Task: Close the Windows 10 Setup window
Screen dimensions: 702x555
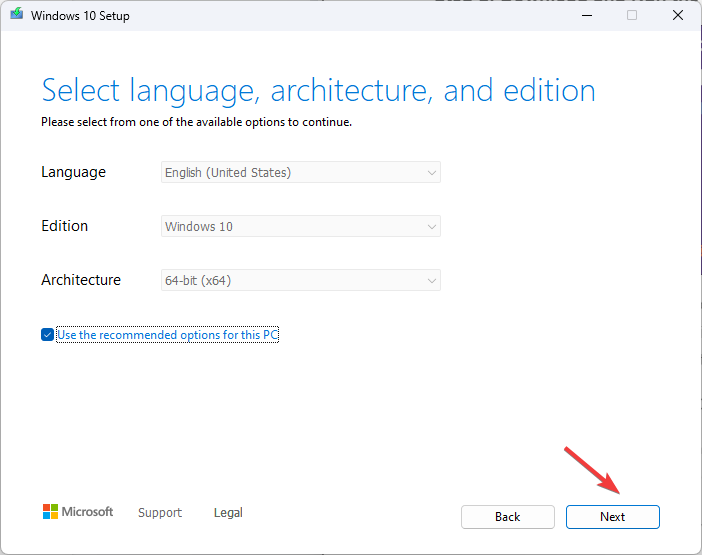Action: coord(679,16)
